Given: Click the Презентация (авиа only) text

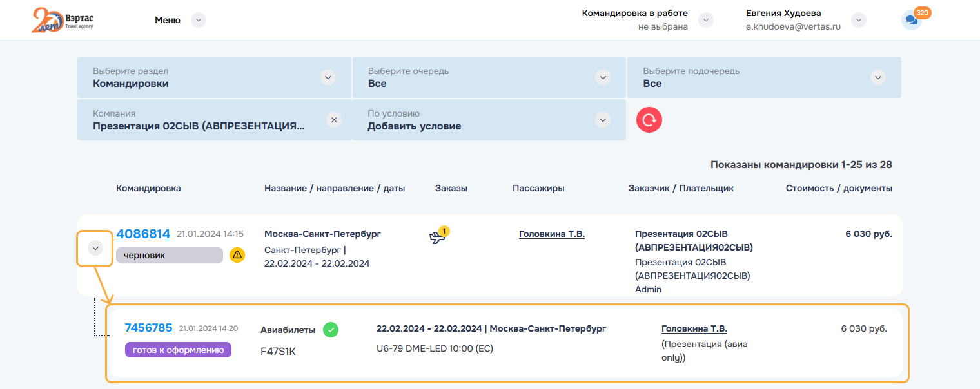Looking at the screenshot, I should 705,351.
